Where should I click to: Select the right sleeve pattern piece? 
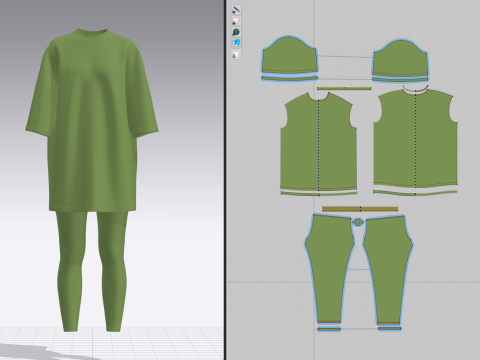400,57
